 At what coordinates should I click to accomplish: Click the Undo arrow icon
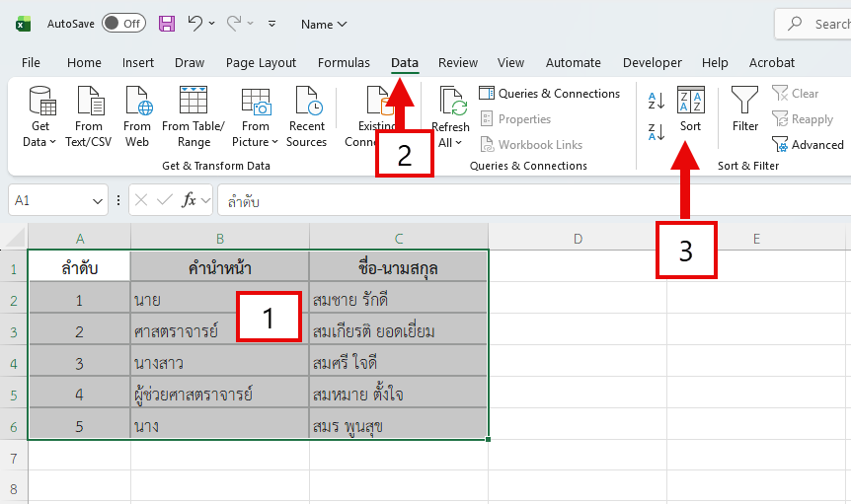click(194, 24)
